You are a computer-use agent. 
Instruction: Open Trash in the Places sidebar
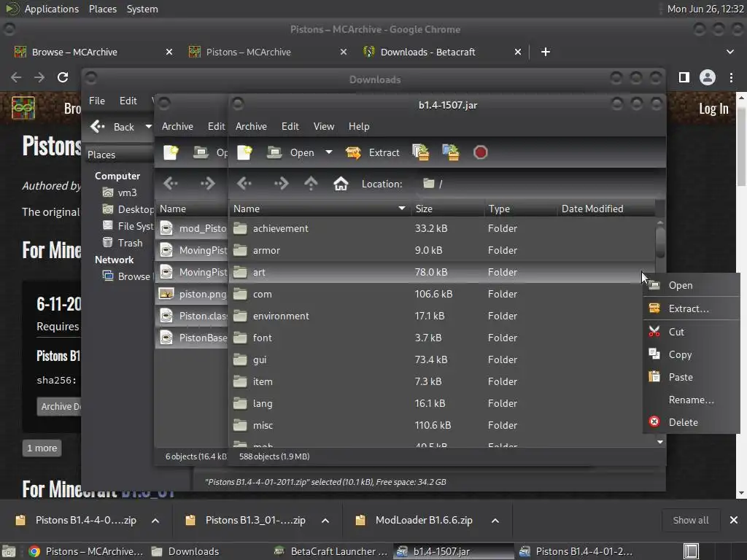tap(123, 243)
